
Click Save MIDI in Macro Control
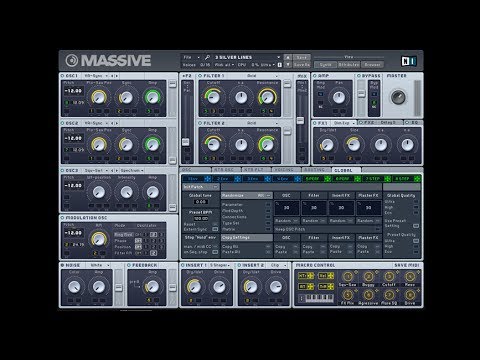[x=407, y=265]
